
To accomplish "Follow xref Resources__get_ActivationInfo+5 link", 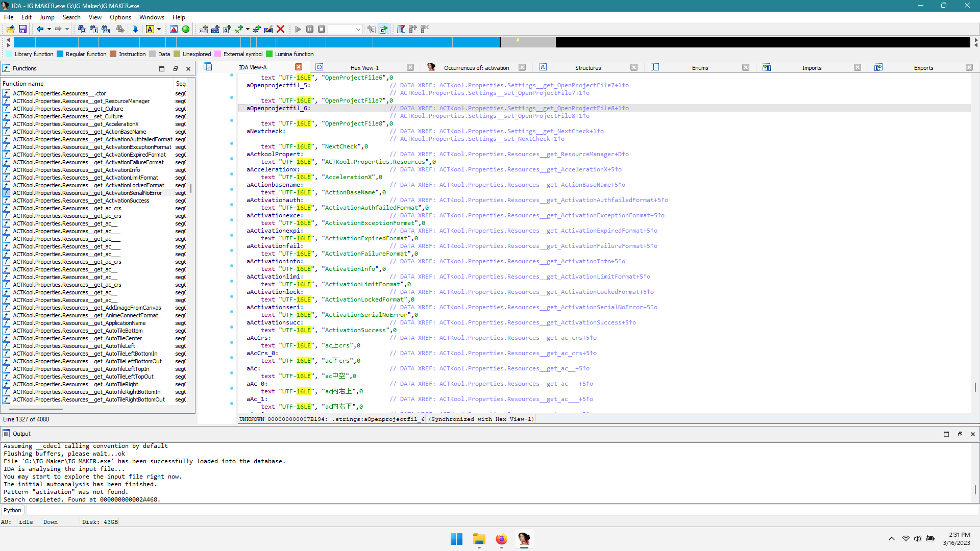I will pyautogui.click(x=532, y=261).
